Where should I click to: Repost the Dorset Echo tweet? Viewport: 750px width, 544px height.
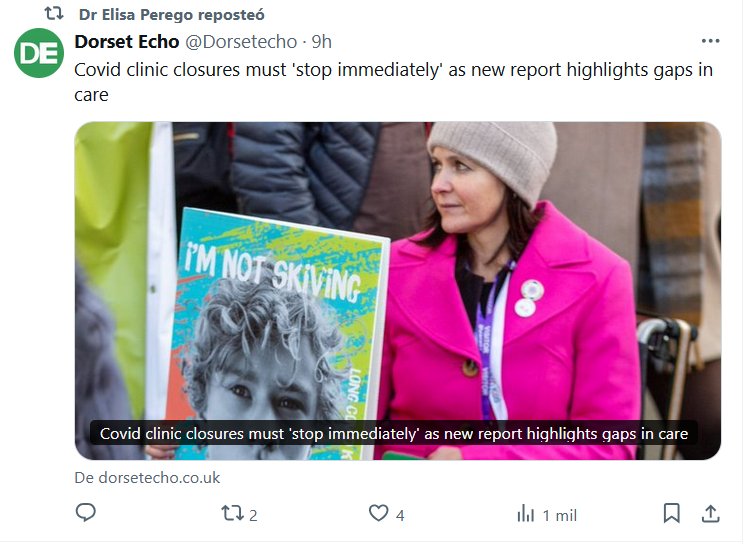click(232, 513)
